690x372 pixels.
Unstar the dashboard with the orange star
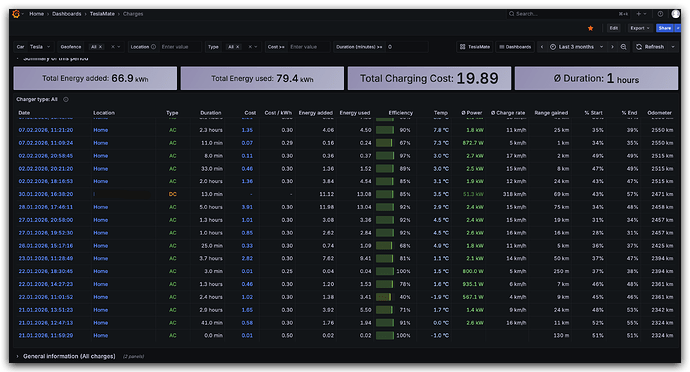591,28
